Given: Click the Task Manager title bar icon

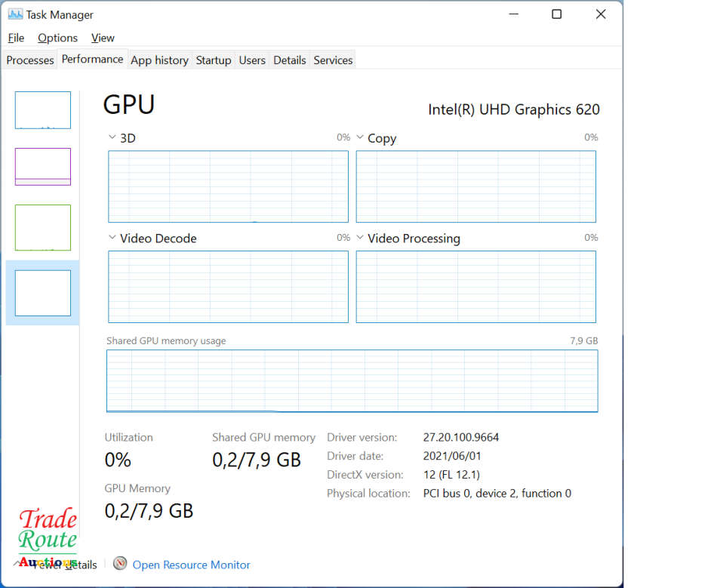Looking at the screenshot, I should tap(15, 14).
